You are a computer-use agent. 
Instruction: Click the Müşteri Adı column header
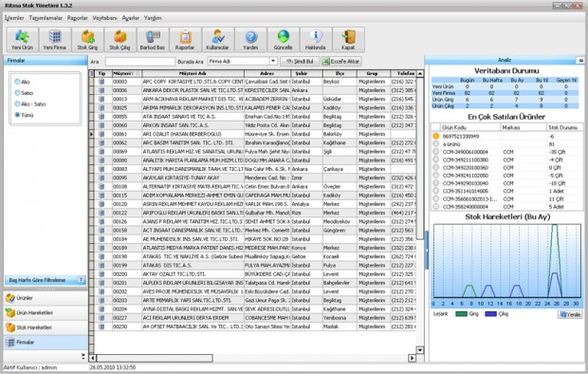pyautogui.click(x=193, y=74)
